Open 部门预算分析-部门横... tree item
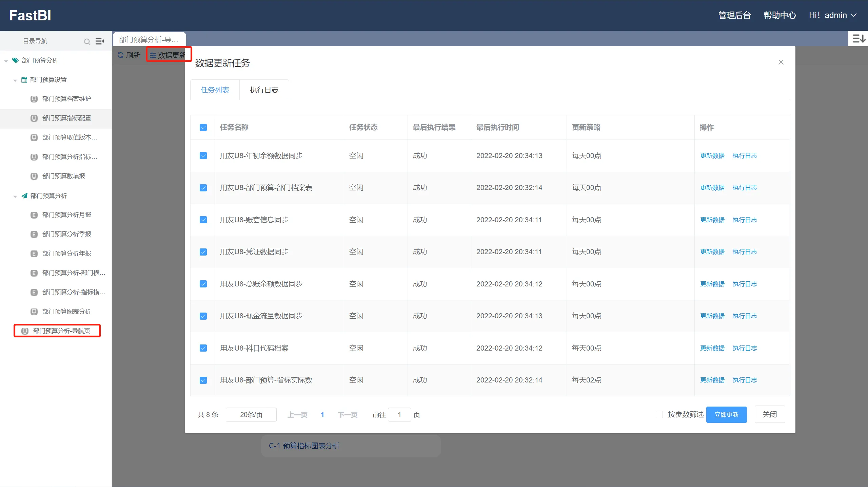This screenshot has height=487, width=868. point(74,273)
